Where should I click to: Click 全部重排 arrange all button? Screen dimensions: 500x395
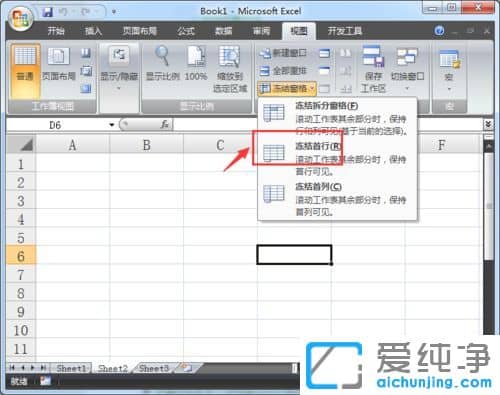point(283,71)
